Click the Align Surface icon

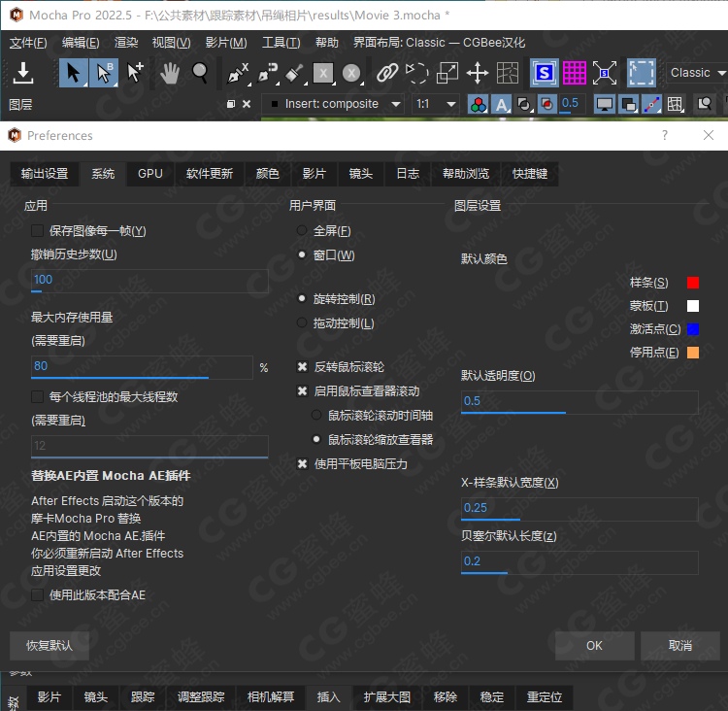click(x=605, y=73)
